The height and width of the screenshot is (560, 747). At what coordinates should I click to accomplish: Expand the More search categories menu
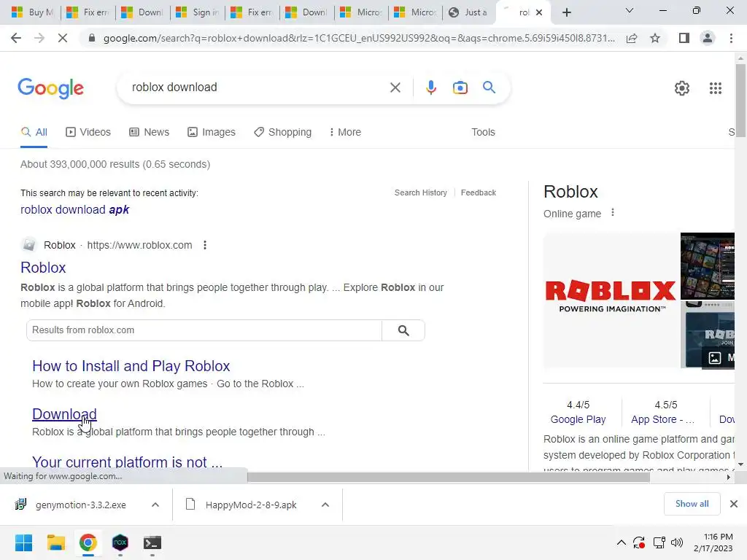(345, 133)
